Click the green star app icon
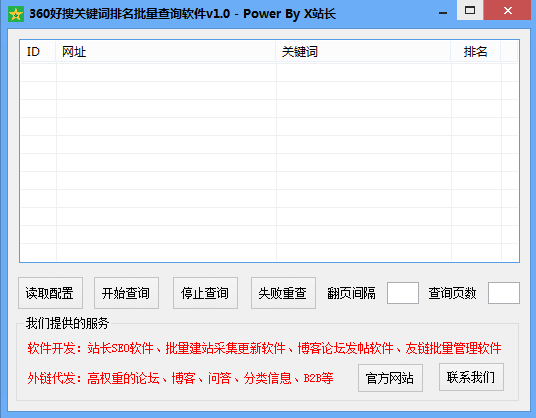536x418 pixels. [x=16, y=14]
